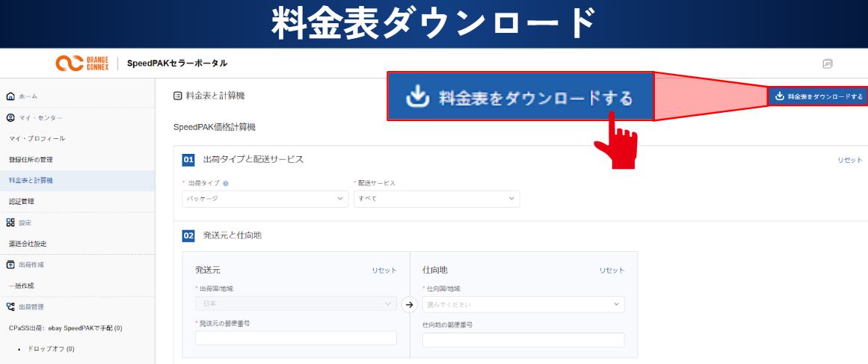Click the 出荷管理 tree icon in sidebar

(10, 306)
